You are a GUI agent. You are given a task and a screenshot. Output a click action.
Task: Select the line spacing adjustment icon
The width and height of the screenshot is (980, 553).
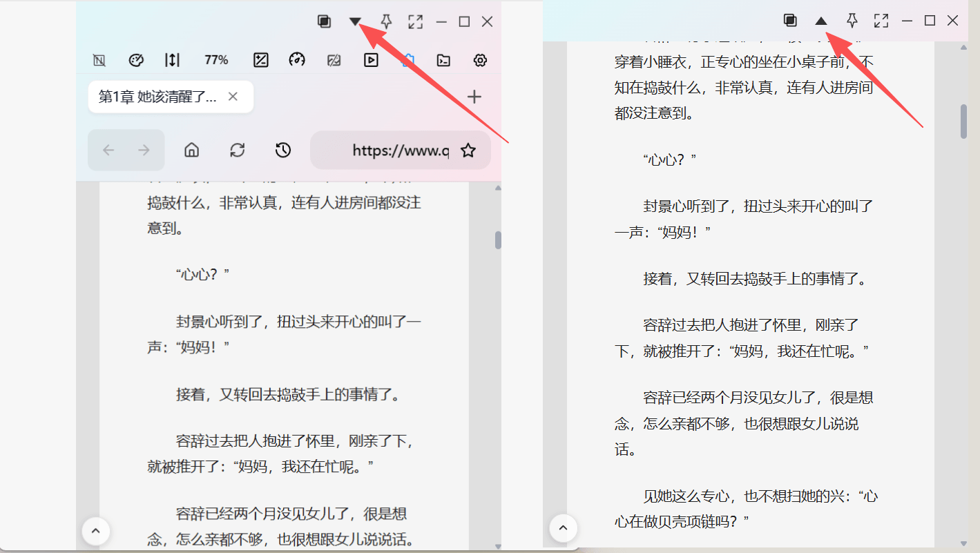tap(173, 60)
